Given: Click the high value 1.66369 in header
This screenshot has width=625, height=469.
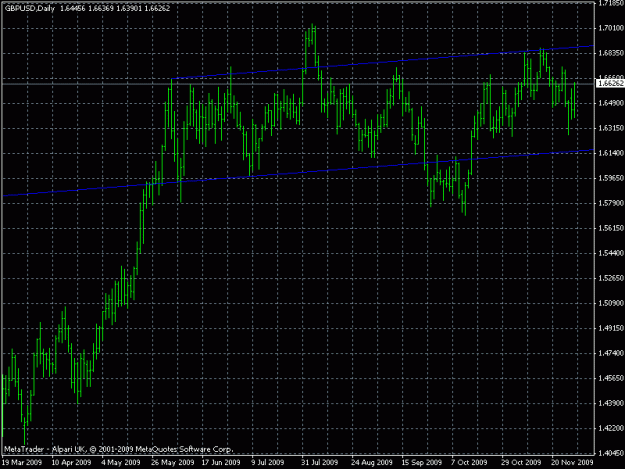Looking at the screenshot, I should coord(100,8).
